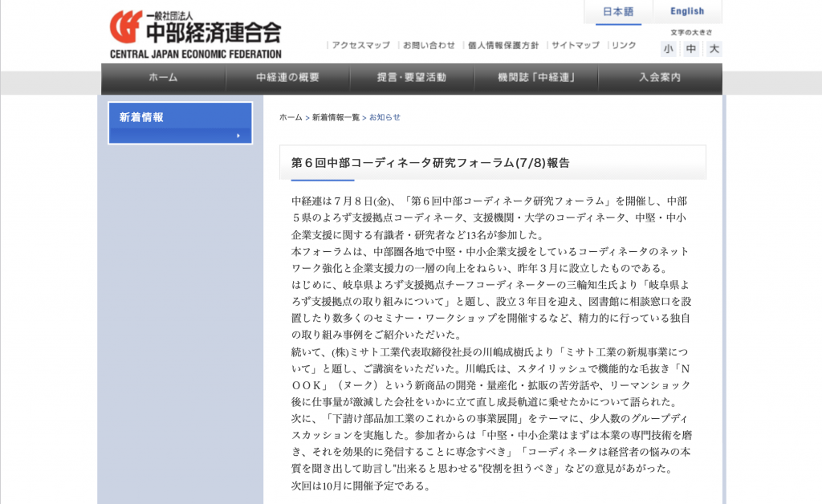Open the サイトマップ link
The height and width of the screenshot is (504, 822).
[575, 45]
